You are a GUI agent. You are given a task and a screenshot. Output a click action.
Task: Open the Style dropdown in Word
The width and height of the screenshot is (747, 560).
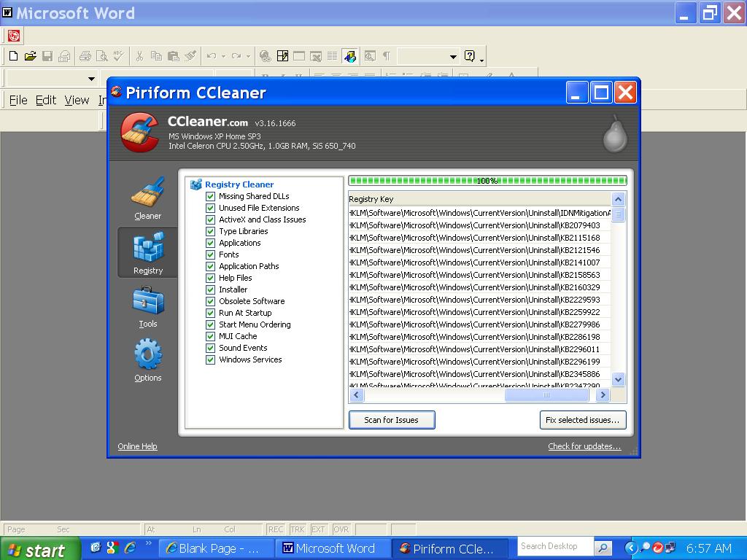coord(91,79)
